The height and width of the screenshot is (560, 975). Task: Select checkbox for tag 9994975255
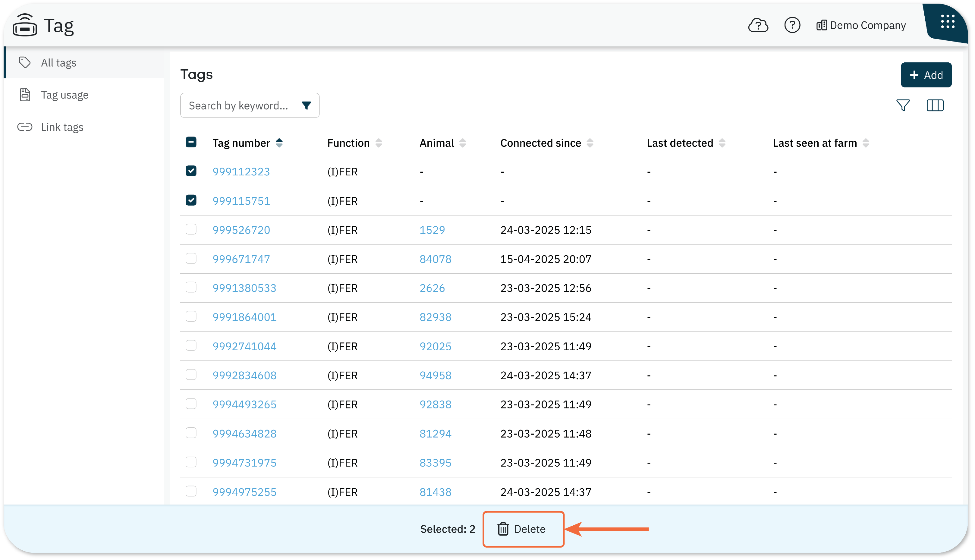[x=191, y=491]
